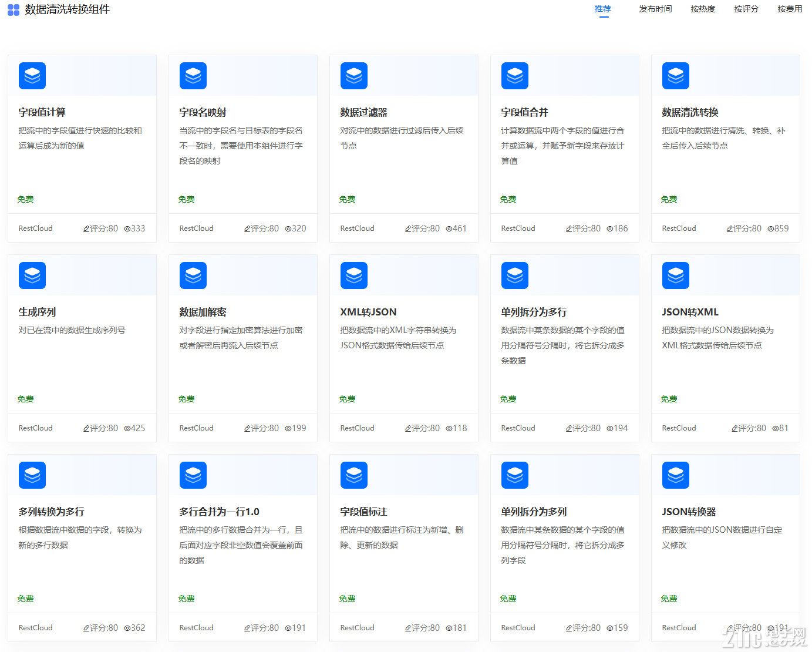Click 评分:80 on the 字段值合并 card

click(x=587, y=228)
